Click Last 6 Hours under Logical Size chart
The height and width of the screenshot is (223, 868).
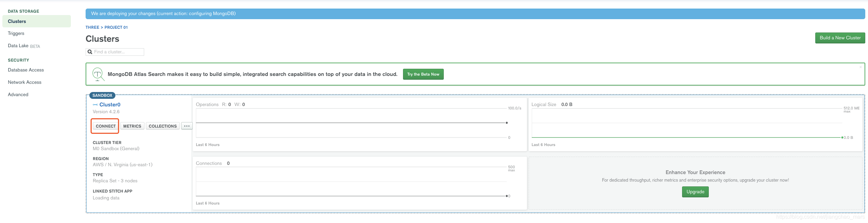pos(543,145)
